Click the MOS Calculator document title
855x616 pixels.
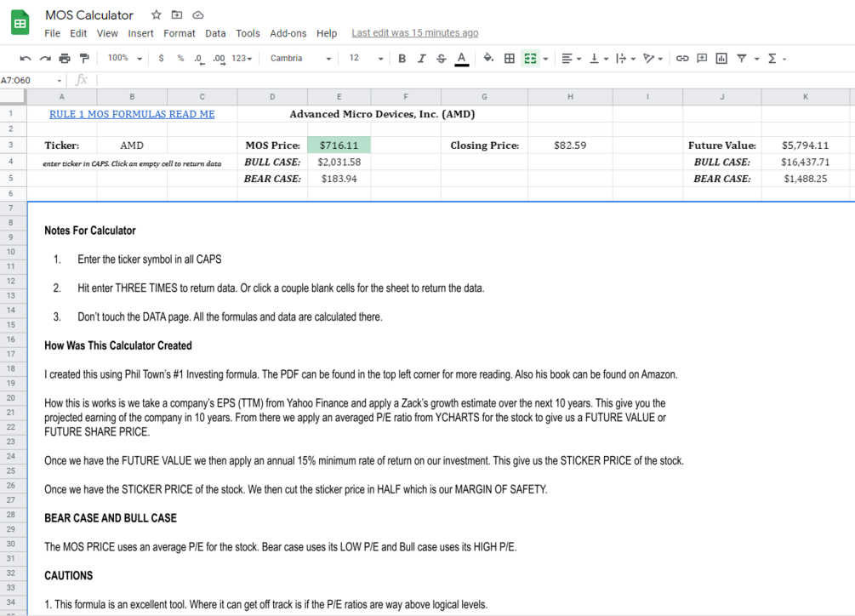click(x=89, y=14)
